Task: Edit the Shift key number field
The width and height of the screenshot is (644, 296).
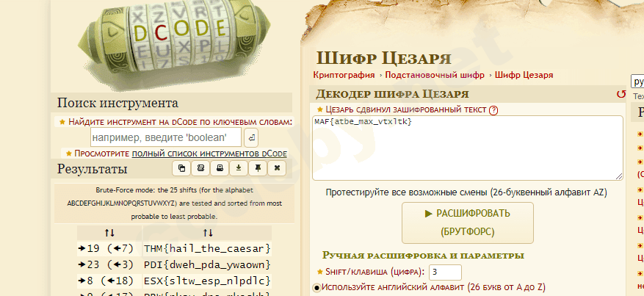Action: (x=445, y=272)
